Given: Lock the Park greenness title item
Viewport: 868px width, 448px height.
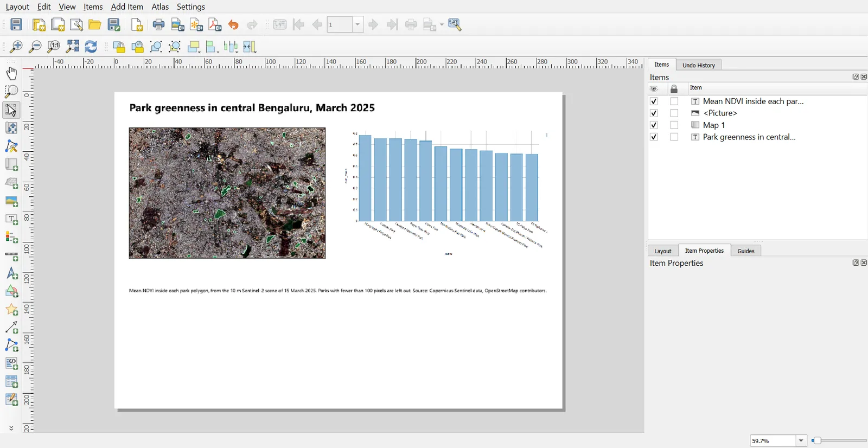Looking at the screenshot, I should [x=674, y=137].
